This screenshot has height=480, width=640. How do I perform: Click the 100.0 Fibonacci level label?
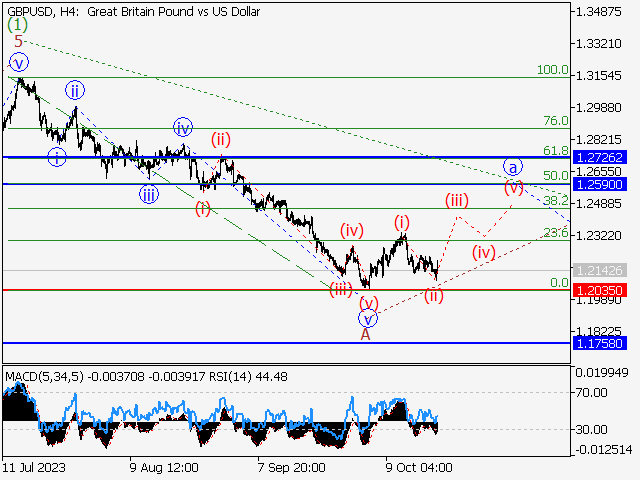[x=553, y=70]
